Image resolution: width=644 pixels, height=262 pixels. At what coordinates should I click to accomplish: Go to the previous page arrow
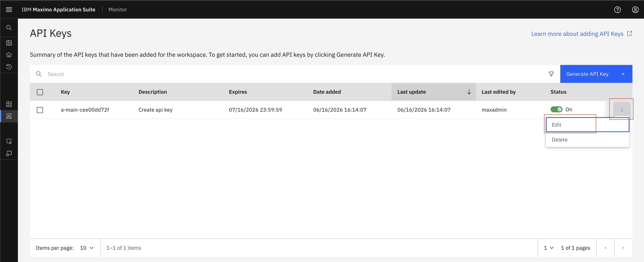[605, 248]
